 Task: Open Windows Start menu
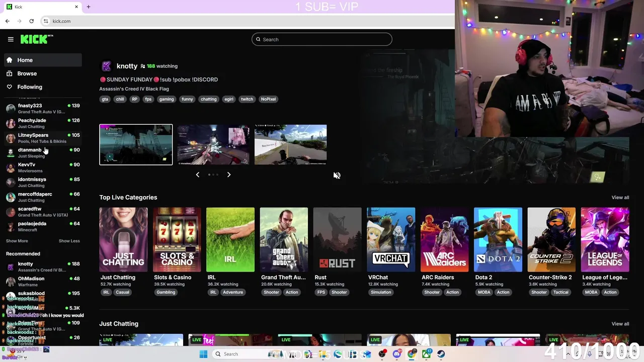[203, 354]
